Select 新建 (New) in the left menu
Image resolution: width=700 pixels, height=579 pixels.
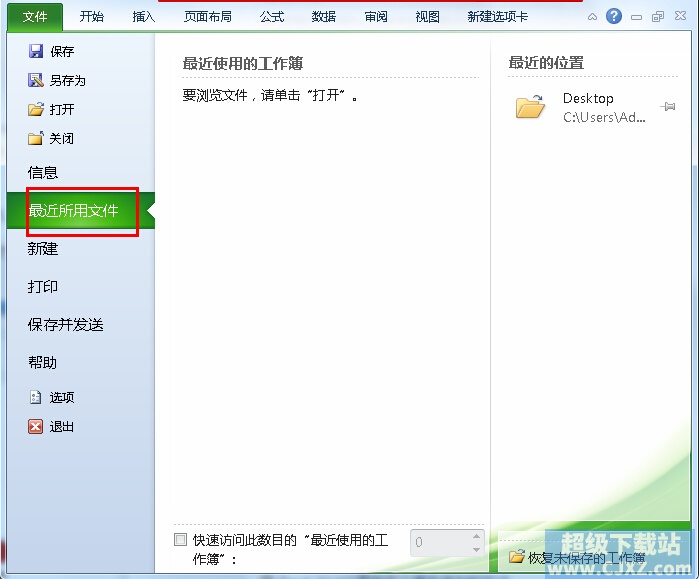[43, 248]
